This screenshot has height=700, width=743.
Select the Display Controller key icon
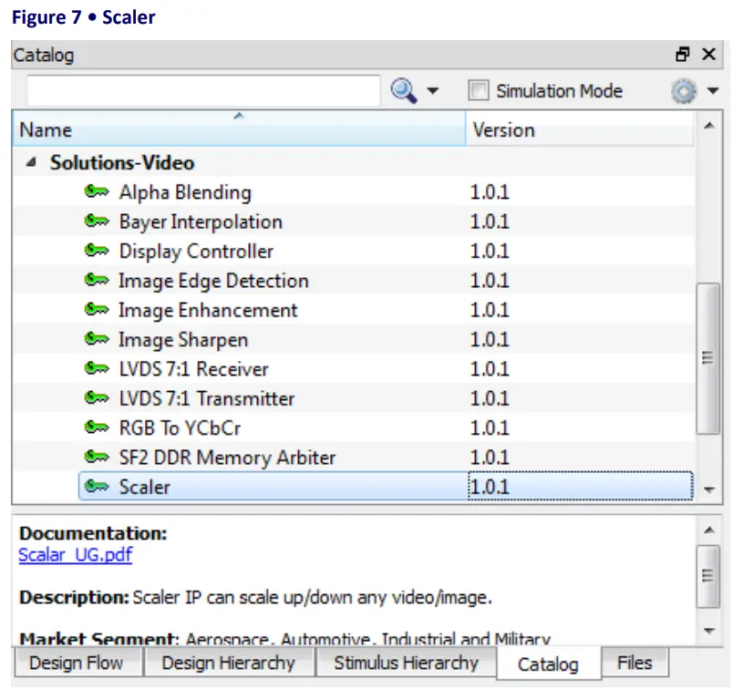click(98, 251)
